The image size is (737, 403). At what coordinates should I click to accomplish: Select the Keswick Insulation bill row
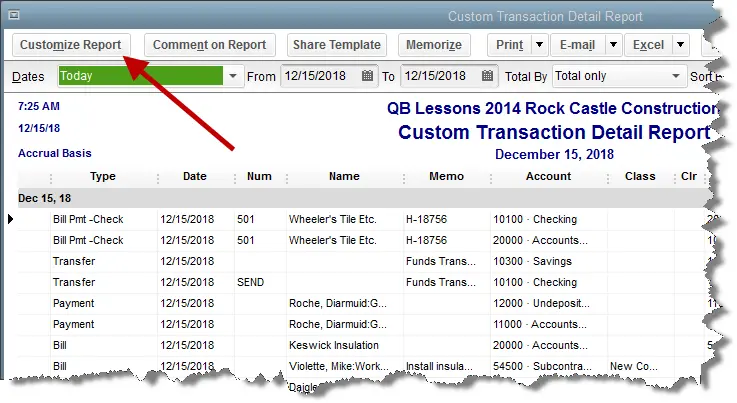click(330, 345)
